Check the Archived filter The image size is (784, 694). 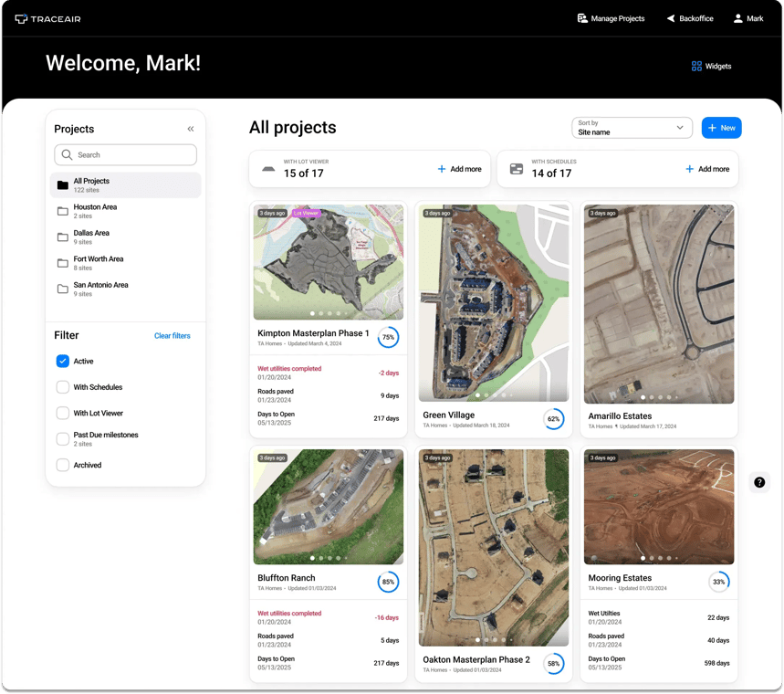click(61, 465)
